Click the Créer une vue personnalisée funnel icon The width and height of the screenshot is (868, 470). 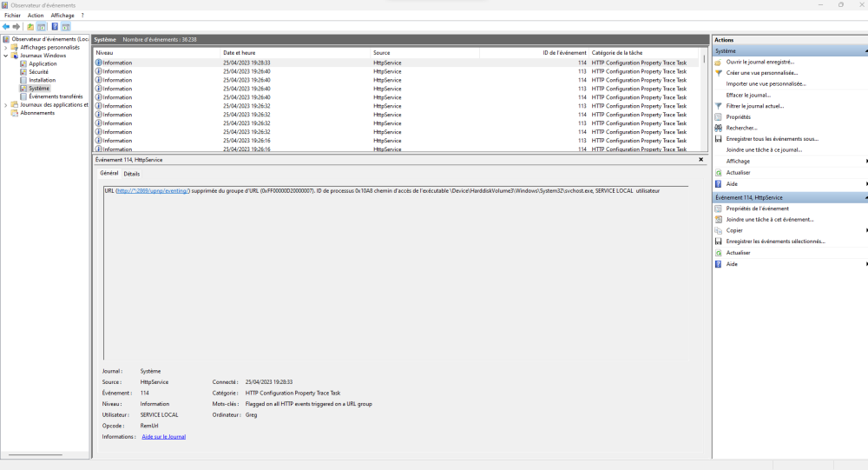[719, 73]
